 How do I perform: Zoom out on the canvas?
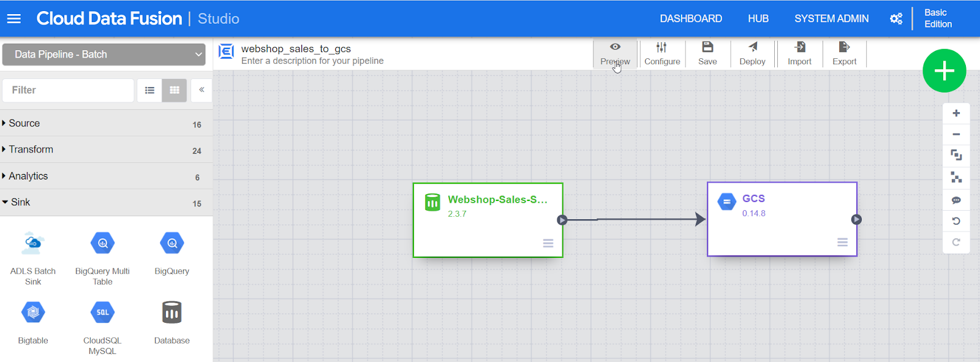point(956,135)
